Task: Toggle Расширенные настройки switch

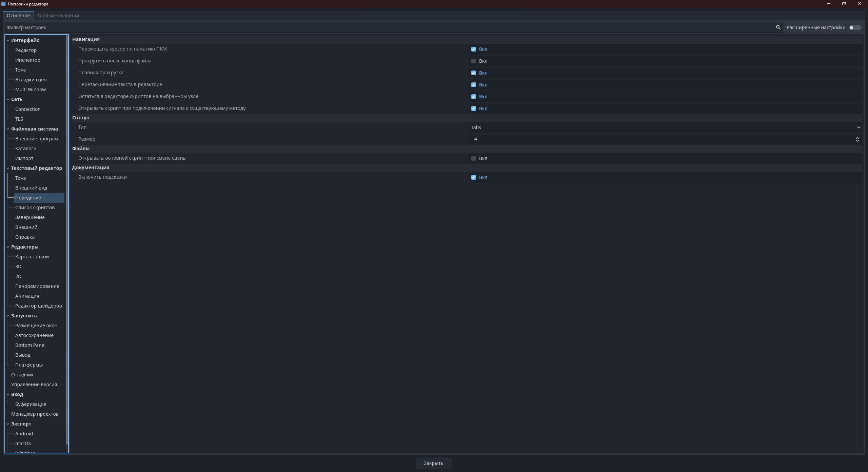Action: pos(854,27)
